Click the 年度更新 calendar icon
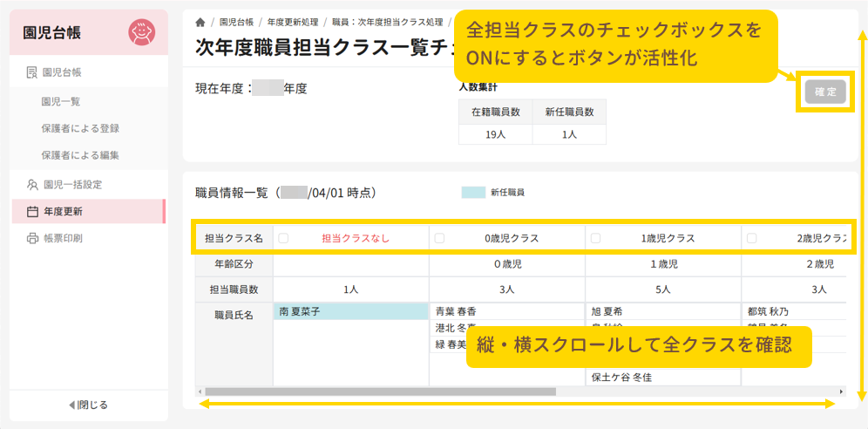Screen dimensions: 868x429 (x=32, y=211)
